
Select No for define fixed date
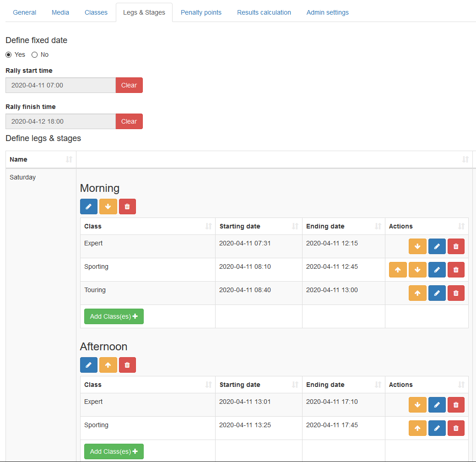pyautogui.click(x=35, y=54)
